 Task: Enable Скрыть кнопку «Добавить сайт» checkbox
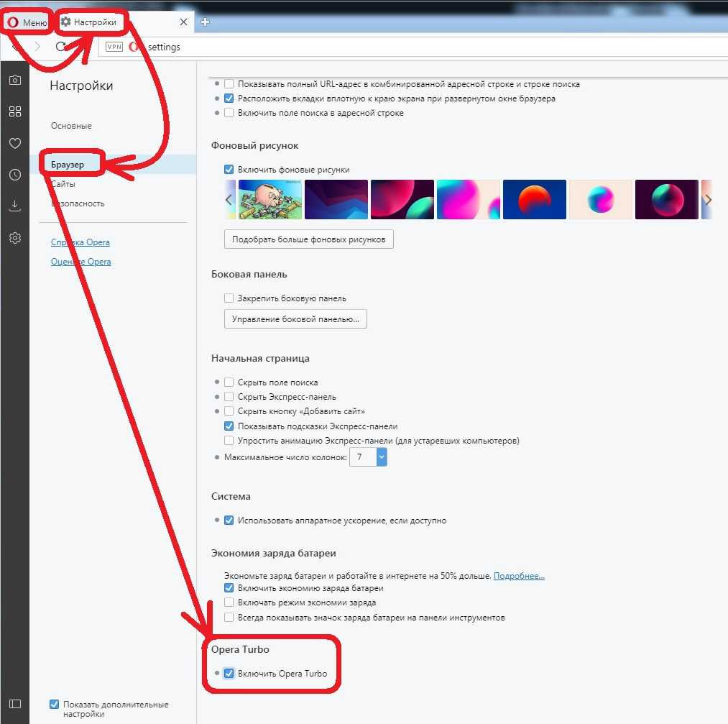[x=229, y=411]
